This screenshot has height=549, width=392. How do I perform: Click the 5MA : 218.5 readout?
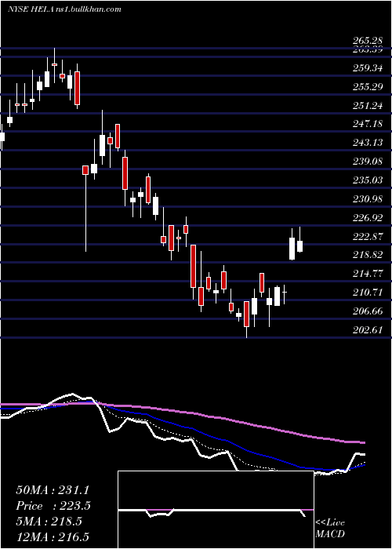(49, 522)
